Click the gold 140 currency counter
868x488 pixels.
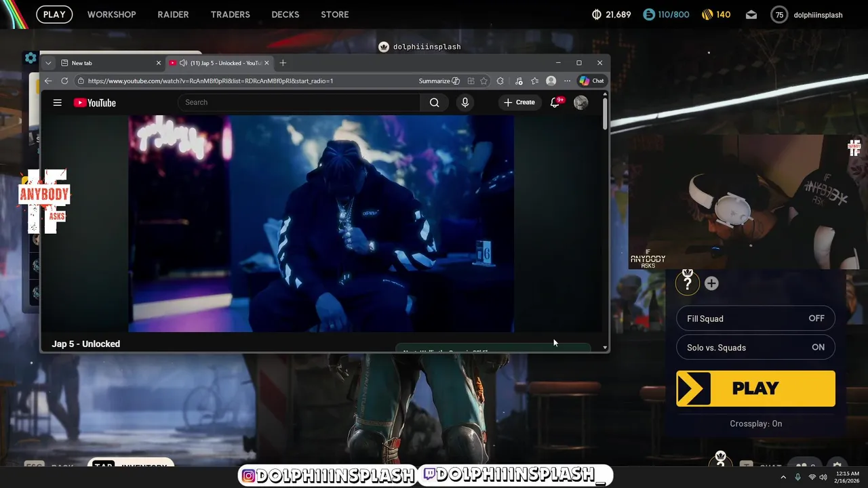coord(715,14)
